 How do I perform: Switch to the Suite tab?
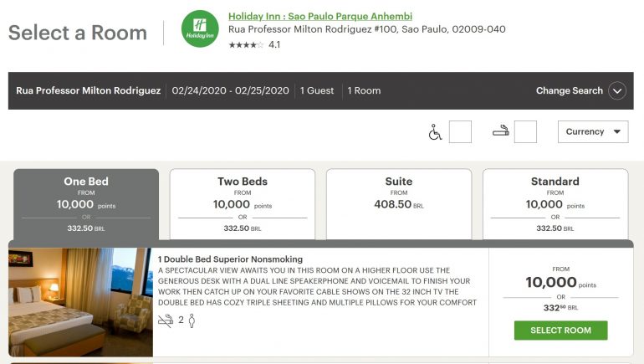pos(399,204)
